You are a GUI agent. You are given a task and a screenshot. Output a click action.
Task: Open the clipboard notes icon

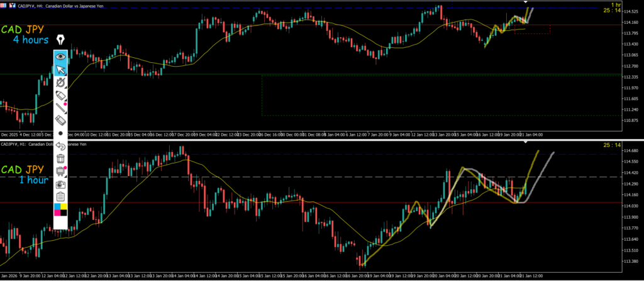tap(61, 197)
